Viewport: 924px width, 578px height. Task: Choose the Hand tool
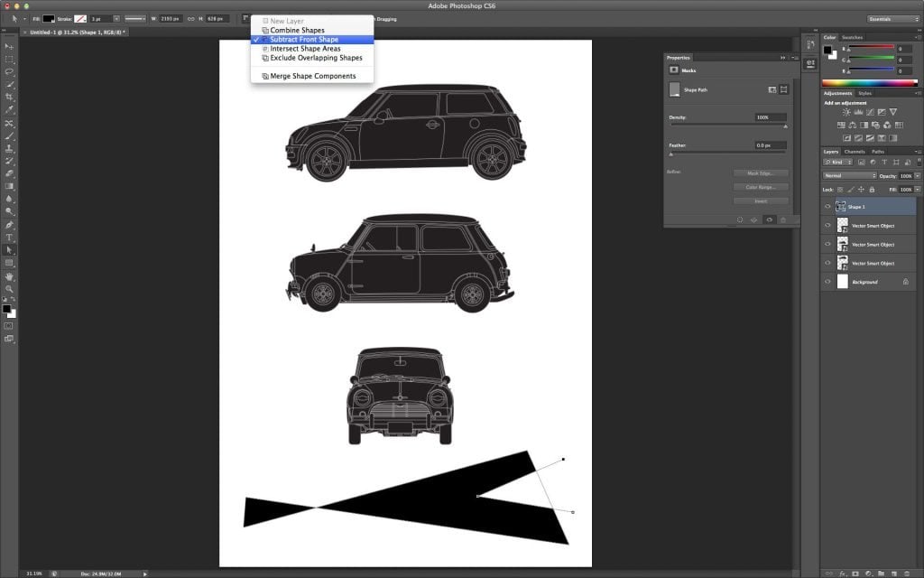(9, 275)
